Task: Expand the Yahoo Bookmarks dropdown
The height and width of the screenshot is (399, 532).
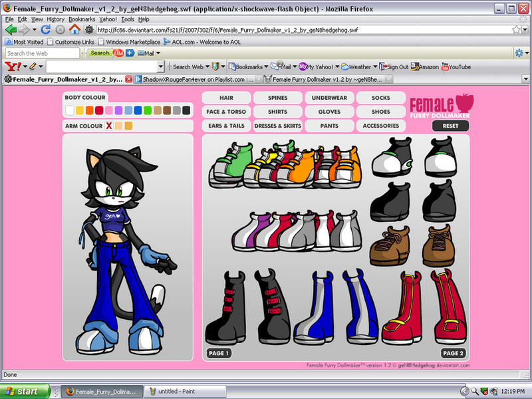Action: coord(266,66)
